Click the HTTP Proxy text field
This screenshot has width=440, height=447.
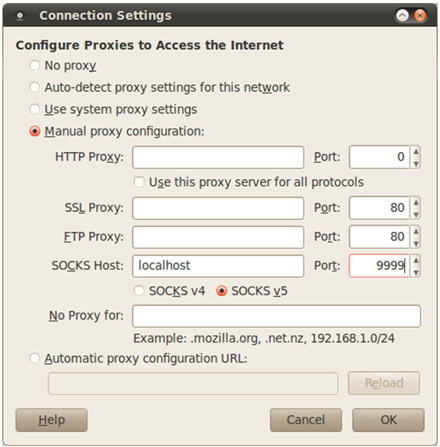(x=218, y=157)
